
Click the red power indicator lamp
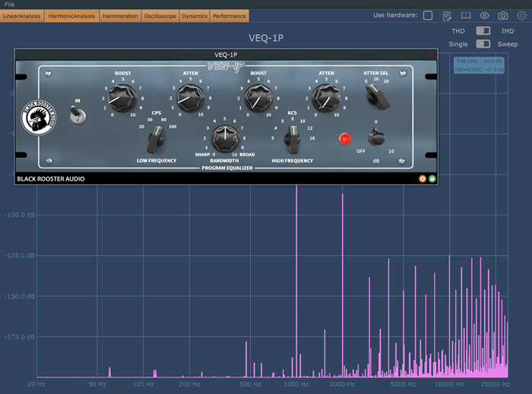(x=346, y=139)
